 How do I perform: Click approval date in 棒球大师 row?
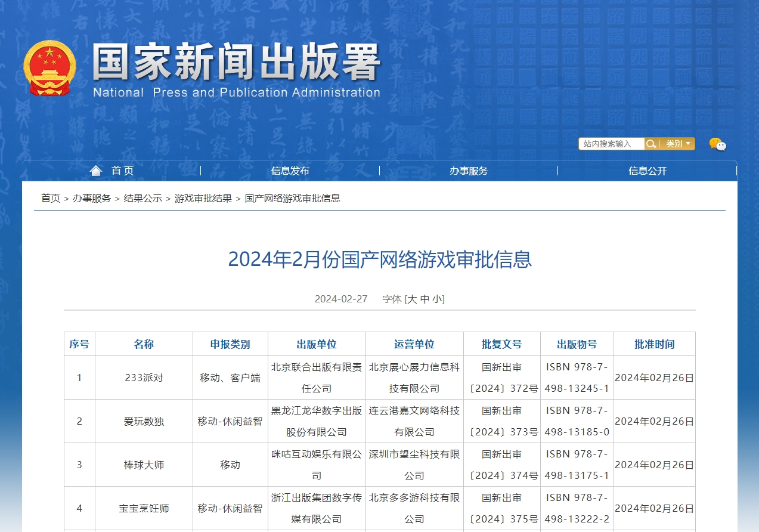pyautogui.click(x=655, y=465)
